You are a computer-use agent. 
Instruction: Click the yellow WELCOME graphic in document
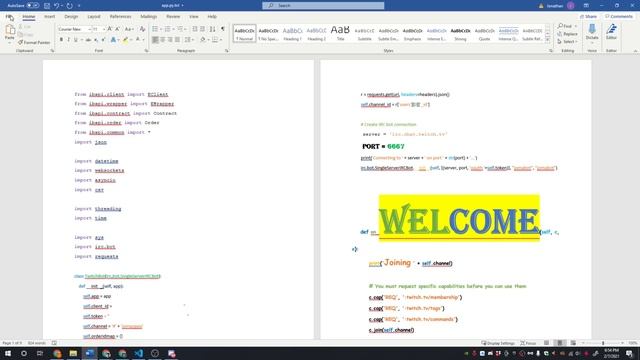pyautogui.click(x=459, y=218)
